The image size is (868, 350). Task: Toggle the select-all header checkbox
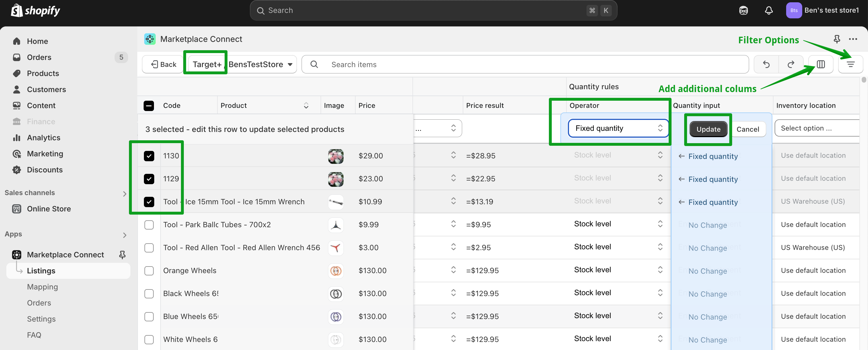pos(148,106)
